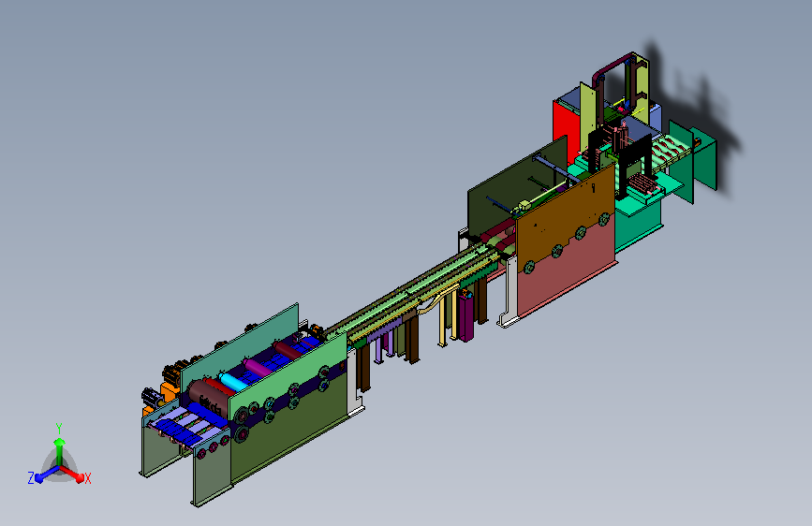812x526 pixels.
Task: Select the cyan roller in the front unit
Action: pos(232,383)
